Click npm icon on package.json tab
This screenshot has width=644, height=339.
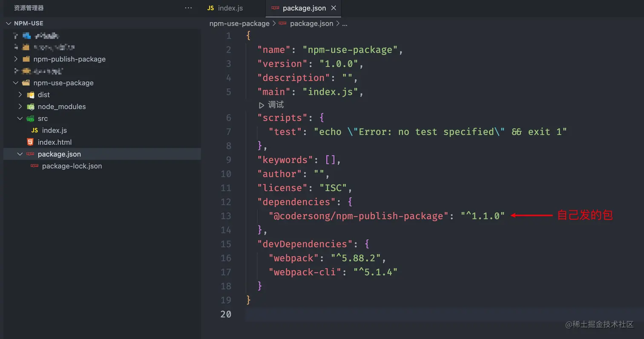pos(275,8)
